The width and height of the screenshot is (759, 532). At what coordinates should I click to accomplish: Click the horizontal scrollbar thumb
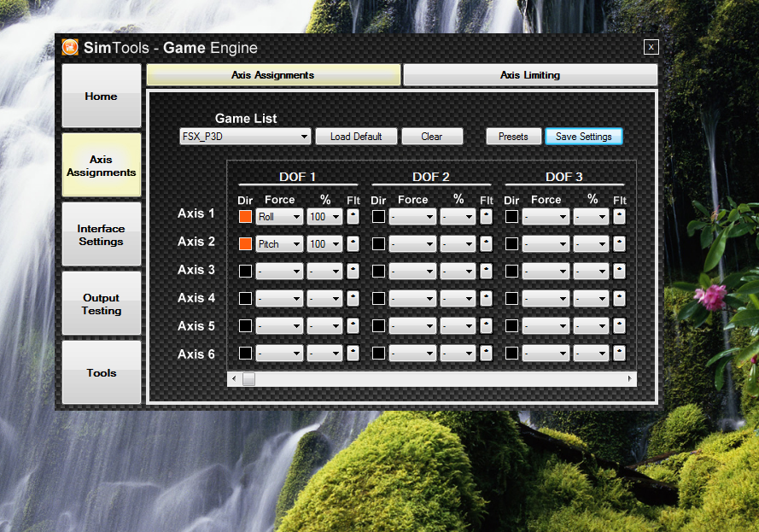coord(248,378)
